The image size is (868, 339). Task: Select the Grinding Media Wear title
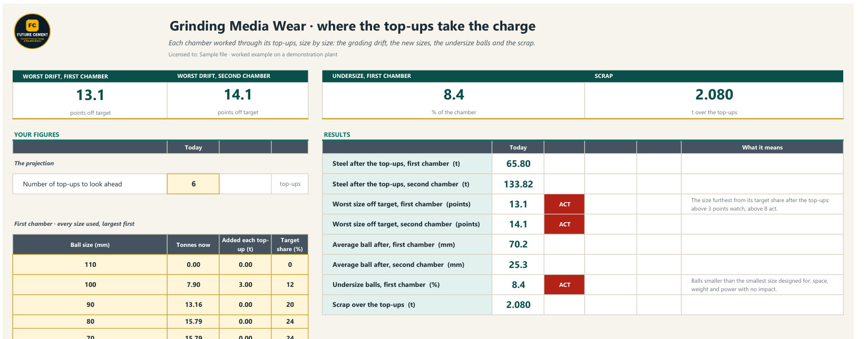(x=352, y=26)
